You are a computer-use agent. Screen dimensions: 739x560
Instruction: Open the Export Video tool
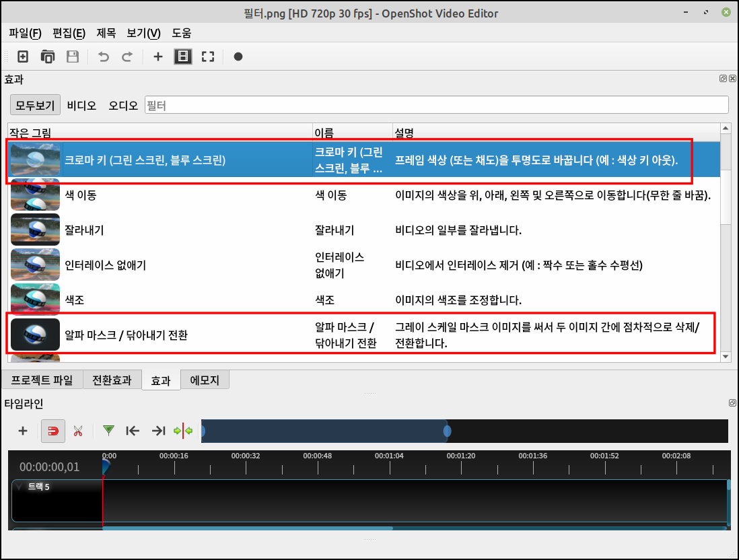tap(238, 57)
